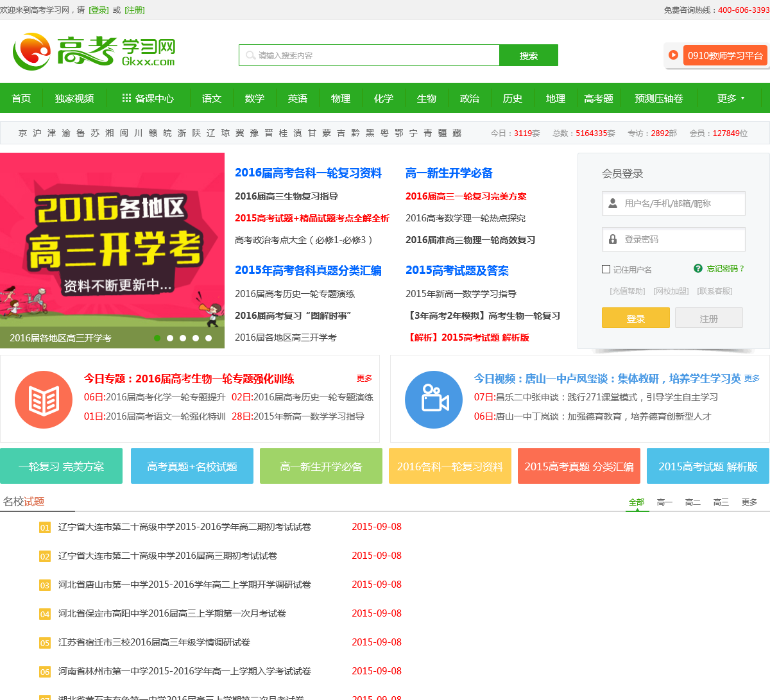The width and height of the screenshot is (770, 700).
Task: Open the 2016各地区高三开学考 banner image
Action: pyautogui.click(x=112, y=250)
